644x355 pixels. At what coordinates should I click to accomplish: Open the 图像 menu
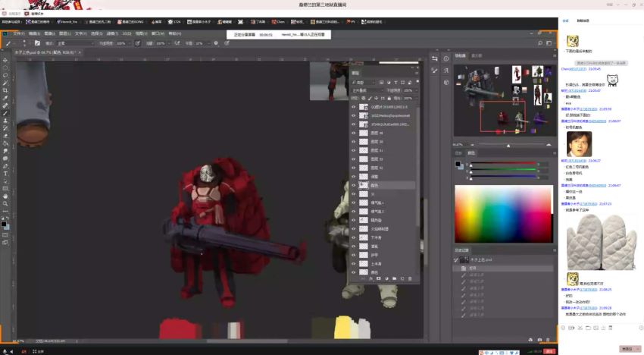tap(50, 33)
